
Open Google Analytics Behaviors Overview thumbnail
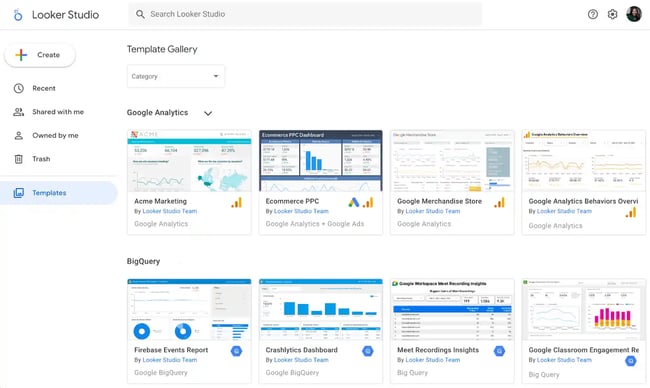tap(584, 161)
